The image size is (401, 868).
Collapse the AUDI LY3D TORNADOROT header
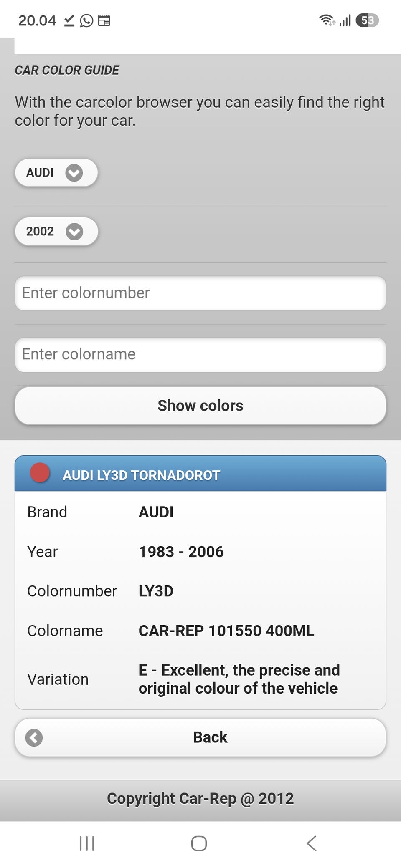(x=200, y=474)
